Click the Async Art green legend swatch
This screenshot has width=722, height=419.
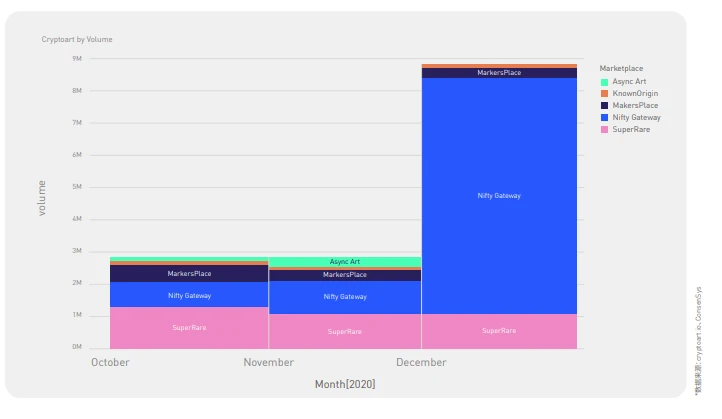point(604,82)
